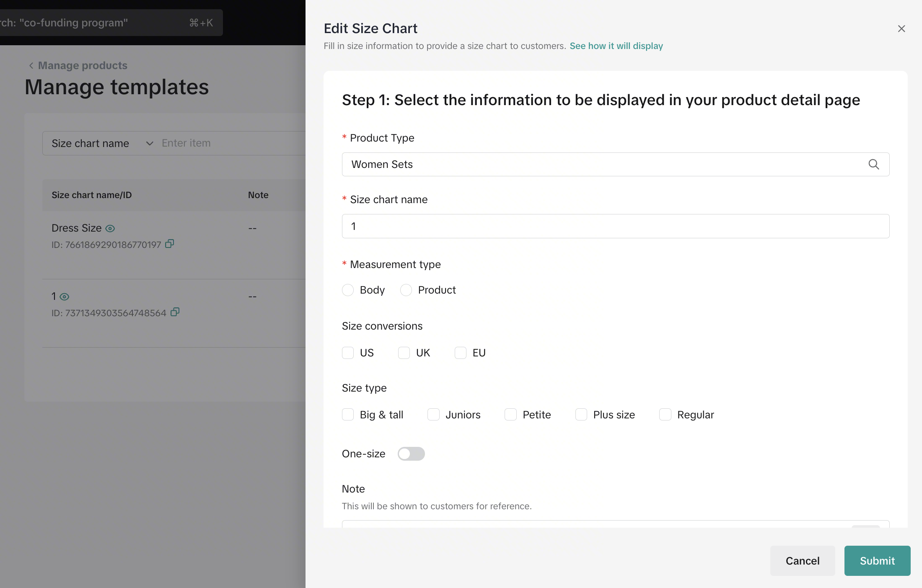Click ID 7661869290186770197 text
Viewport: 922px width, 588px height.
tap(106, 245)
